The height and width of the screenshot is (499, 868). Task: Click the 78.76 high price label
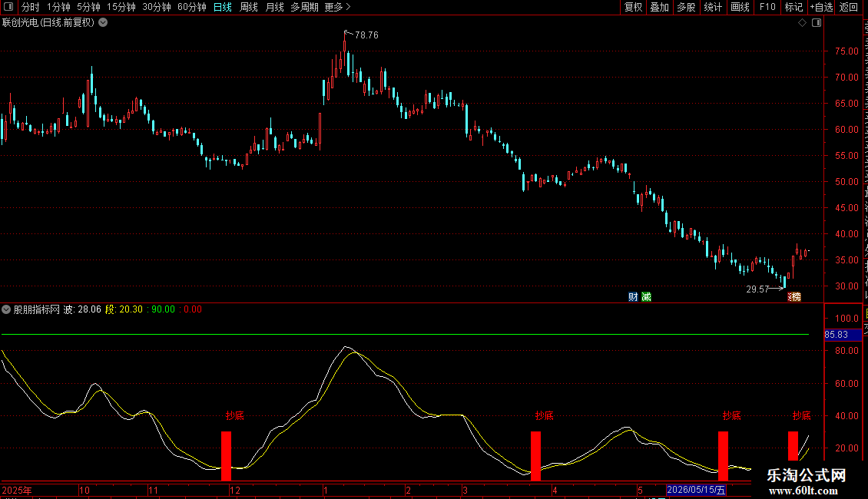click(x=366, y=35)
